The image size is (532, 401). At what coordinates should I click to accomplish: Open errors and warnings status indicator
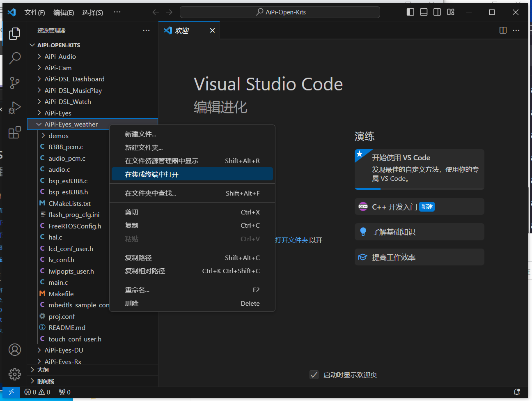[x=37, y=392]
